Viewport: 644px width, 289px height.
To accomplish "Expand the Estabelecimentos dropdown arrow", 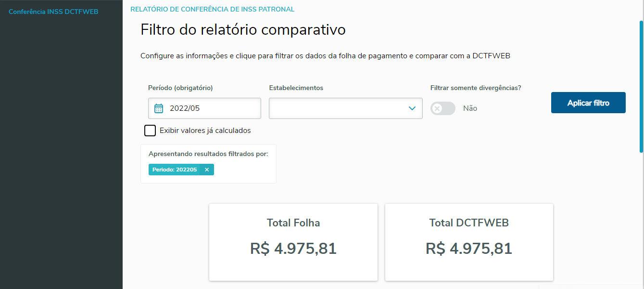I will (412, 108).
